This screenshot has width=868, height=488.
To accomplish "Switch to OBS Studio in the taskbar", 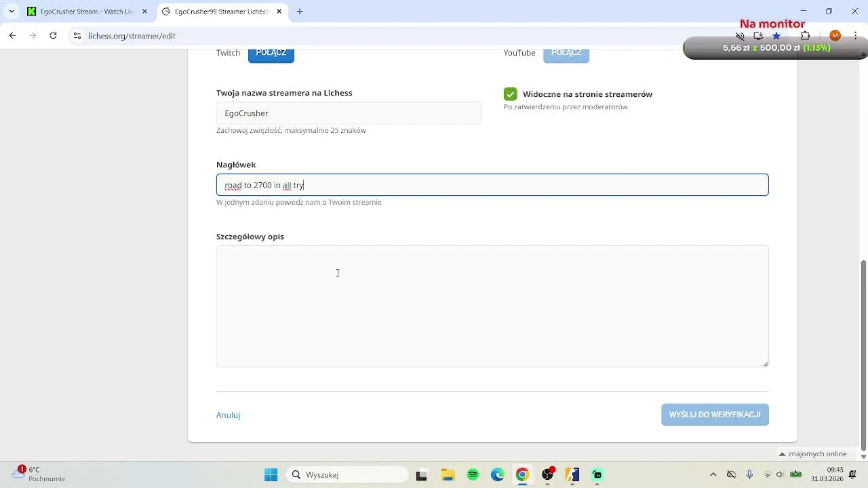I will 548,474.
